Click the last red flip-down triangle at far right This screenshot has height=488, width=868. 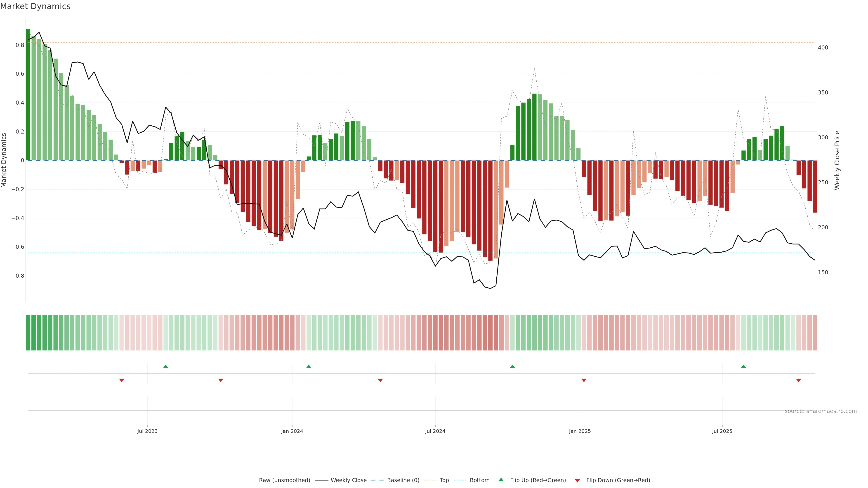click(798, 380)
